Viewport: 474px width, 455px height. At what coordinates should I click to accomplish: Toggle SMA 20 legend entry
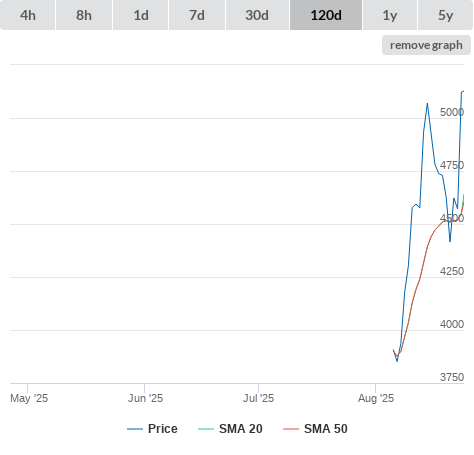tap(230, 429)
